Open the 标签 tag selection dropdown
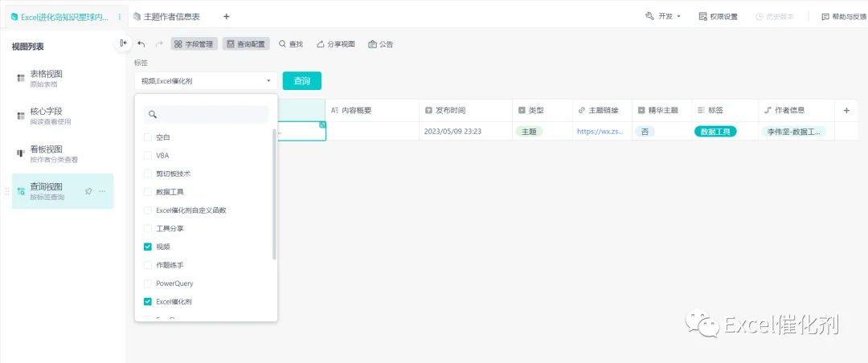868x363 pixels. coord(206,81)
